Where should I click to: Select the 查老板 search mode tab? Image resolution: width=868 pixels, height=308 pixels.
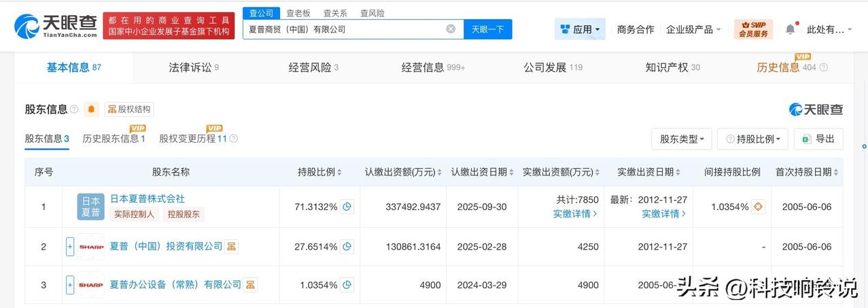(298, 12)
